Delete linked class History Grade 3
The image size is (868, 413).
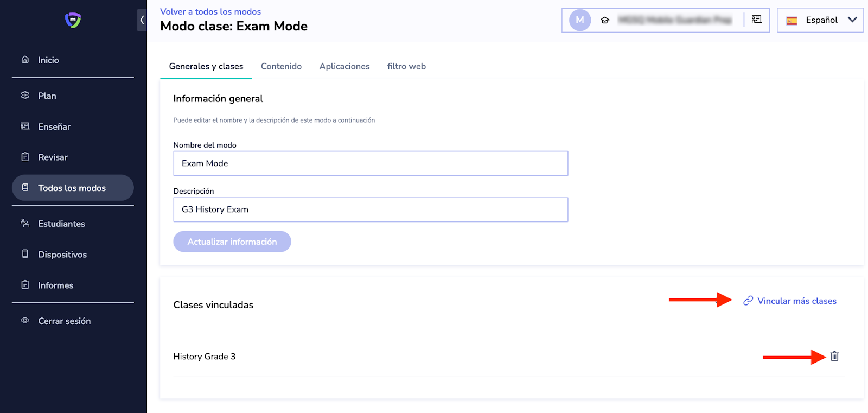coord(834,357)
